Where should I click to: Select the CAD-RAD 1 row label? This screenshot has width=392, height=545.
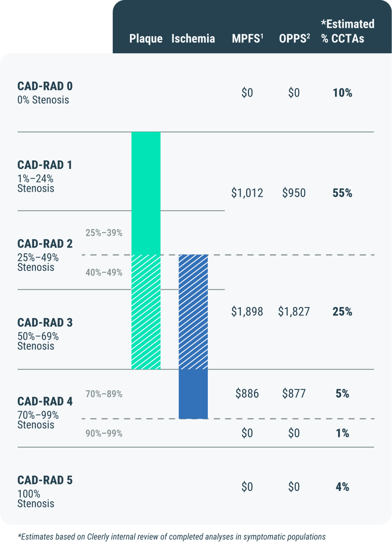point(45,177)
